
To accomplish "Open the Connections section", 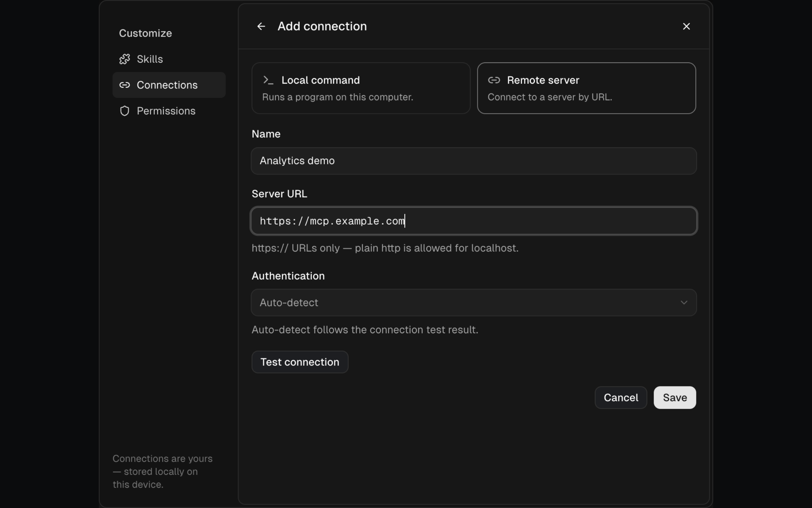I will pyautogui.click(x=169, y=85).
